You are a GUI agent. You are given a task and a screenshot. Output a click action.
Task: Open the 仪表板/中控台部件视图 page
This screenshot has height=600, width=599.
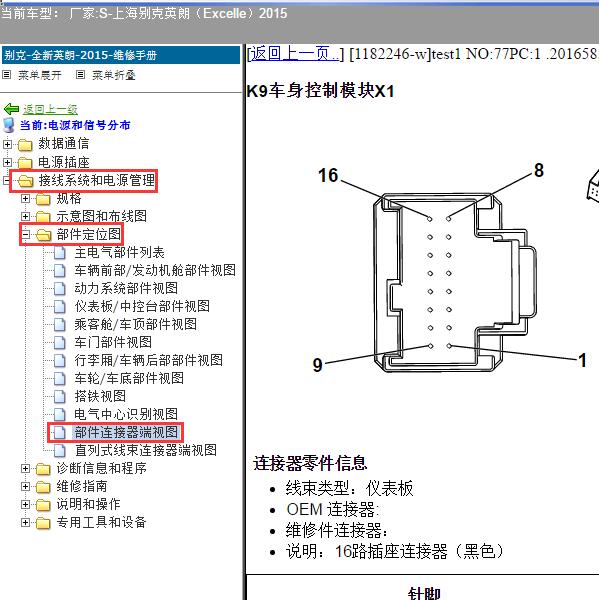click(x=142, y=307)
